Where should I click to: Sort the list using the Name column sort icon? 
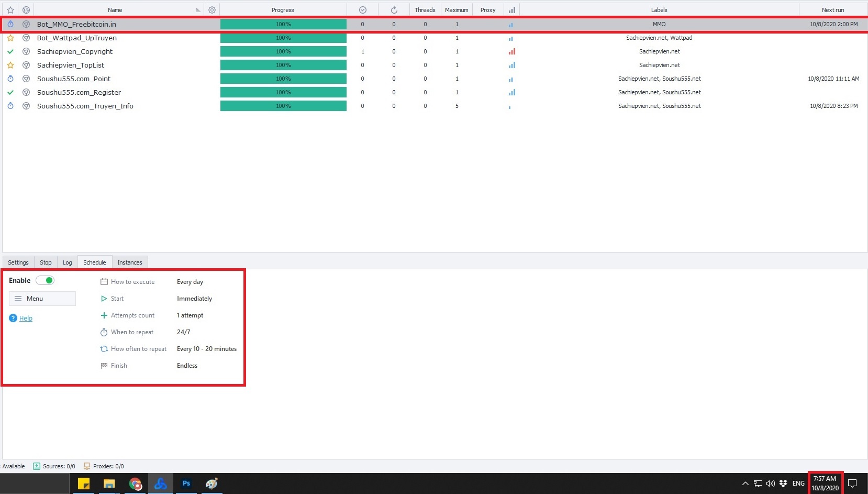(198, 10)
